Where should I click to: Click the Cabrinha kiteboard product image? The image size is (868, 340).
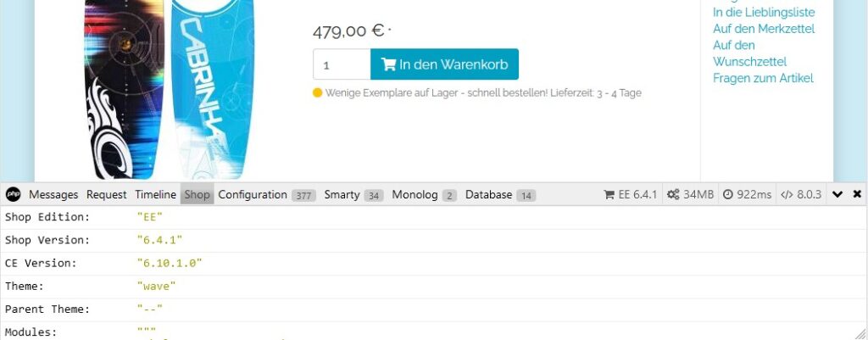(170, 89)
